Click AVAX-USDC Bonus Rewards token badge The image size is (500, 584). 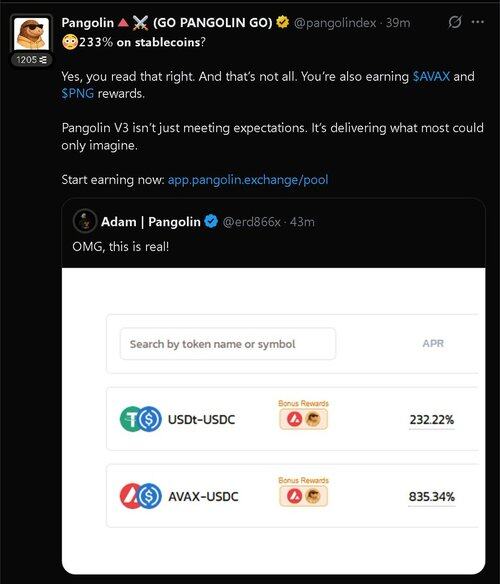(304, 496)
